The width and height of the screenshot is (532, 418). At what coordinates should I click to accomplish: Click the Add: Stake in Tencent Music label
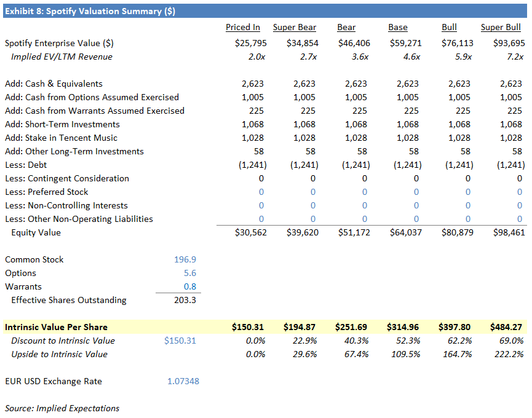point(61,138)
